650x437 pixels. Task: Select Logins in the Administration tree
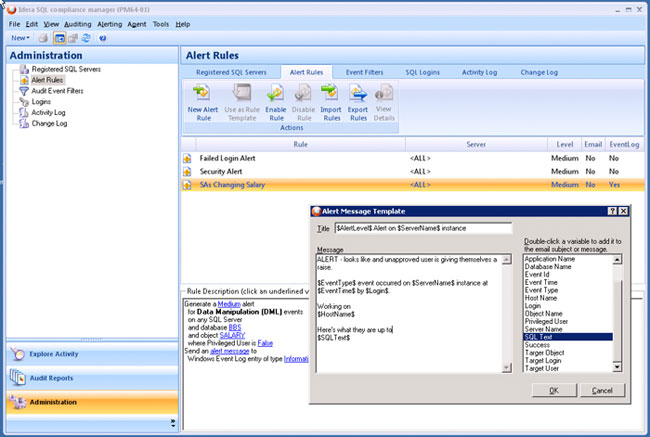pos(41,102)
